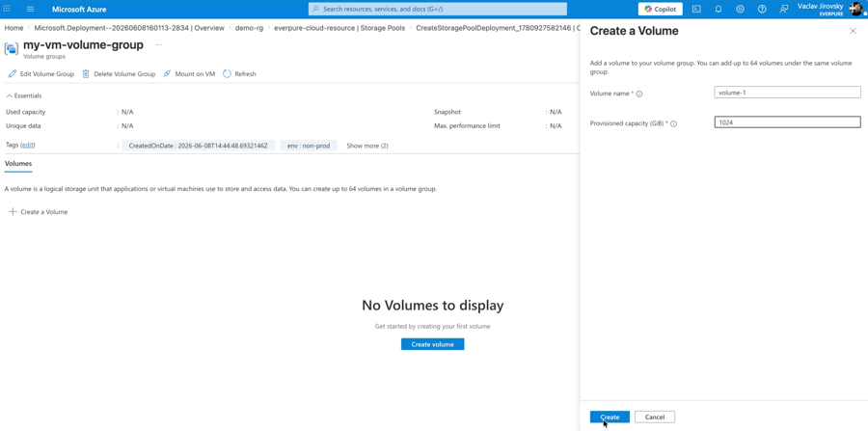
Task: Click the Unique data label
Action: coord(23,125)
